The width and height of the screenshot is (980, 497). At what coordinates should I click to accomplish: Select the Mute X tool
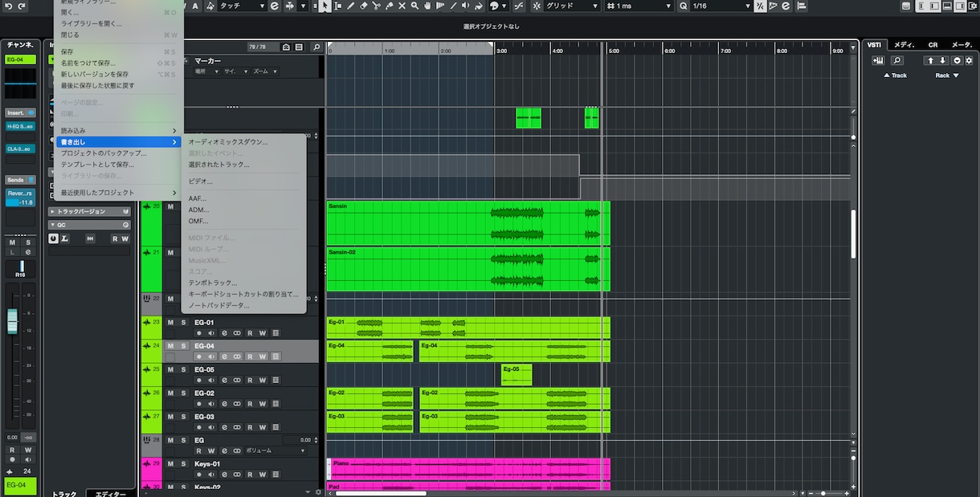(x=402, y=6)
